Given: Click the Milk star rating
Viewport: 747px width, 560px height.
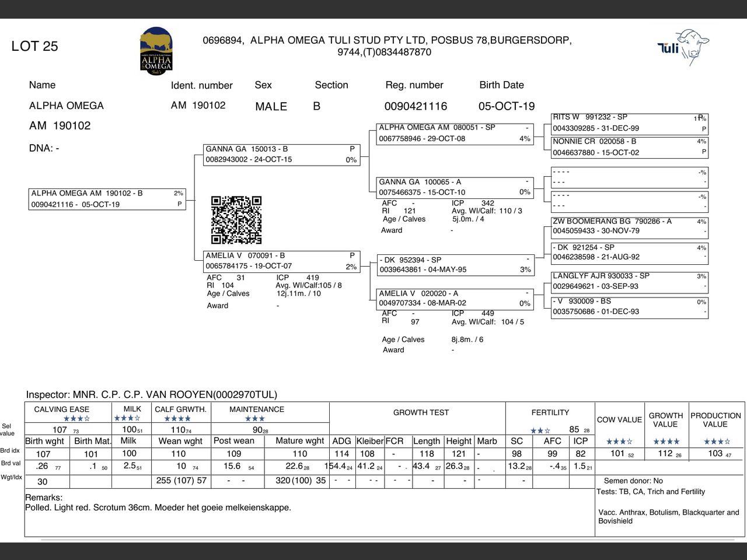Looking at the screenshot, I should 127,418.
